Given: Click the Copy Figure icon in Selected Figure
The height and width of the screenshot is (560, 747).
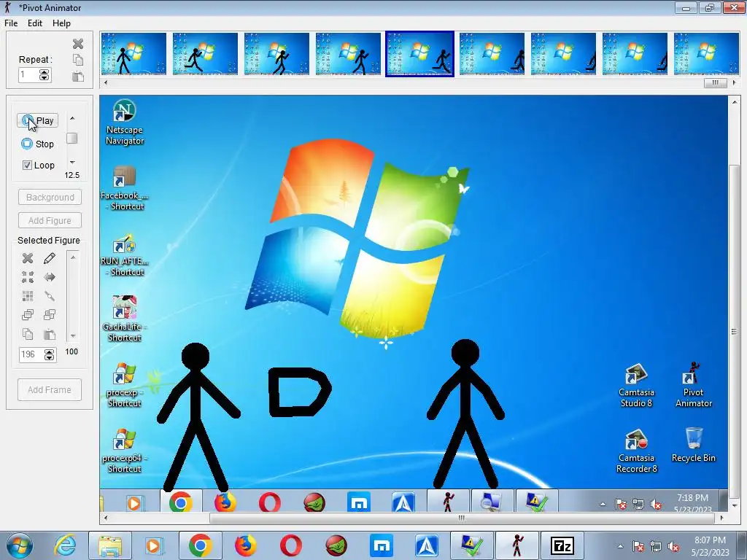Looking at the screenshot, I should (28, 334).
